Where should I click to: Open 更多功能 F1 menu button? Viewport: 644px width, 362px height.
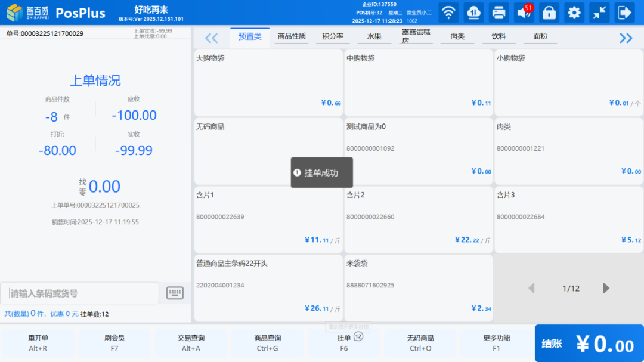coord(496,343)
